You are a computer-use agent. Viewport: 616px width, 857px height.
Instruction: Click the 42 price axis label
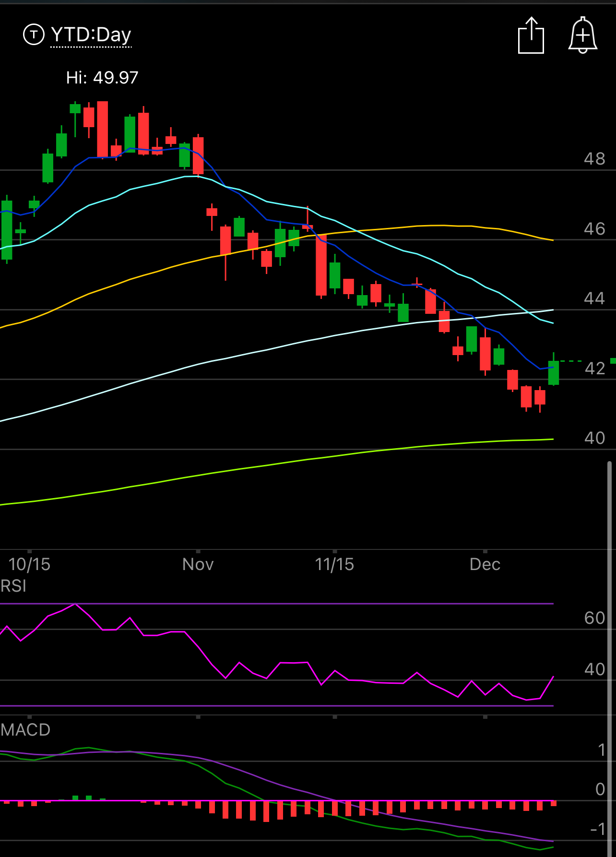tap(594, 369)
